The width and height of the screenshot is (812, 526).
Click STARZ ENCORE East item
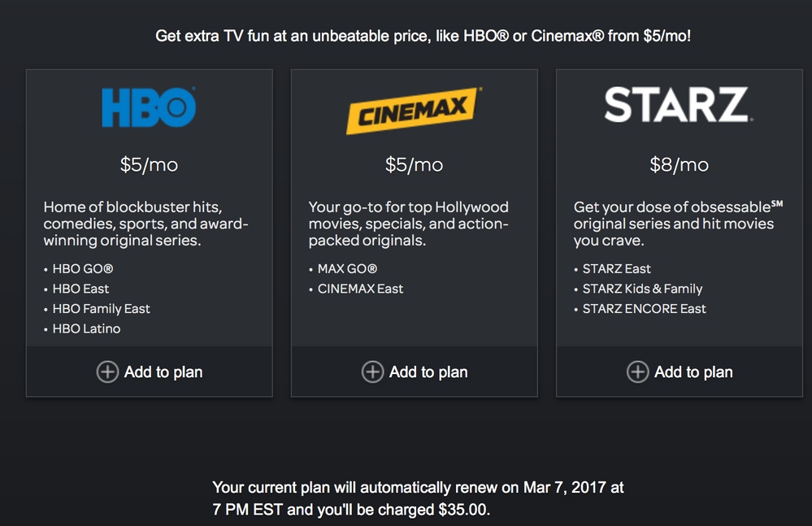(645, 309)
